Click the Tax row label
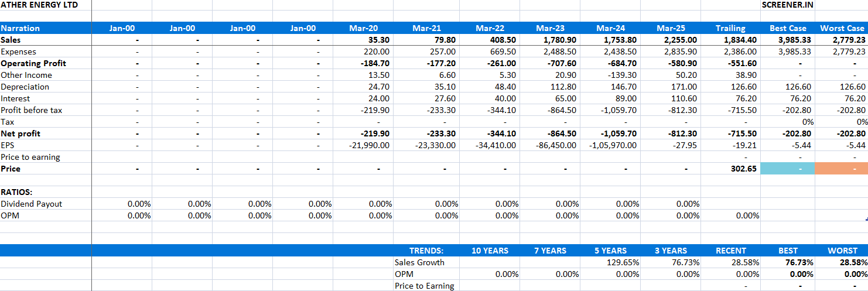 pyautogui.click(x=7, y=122)
